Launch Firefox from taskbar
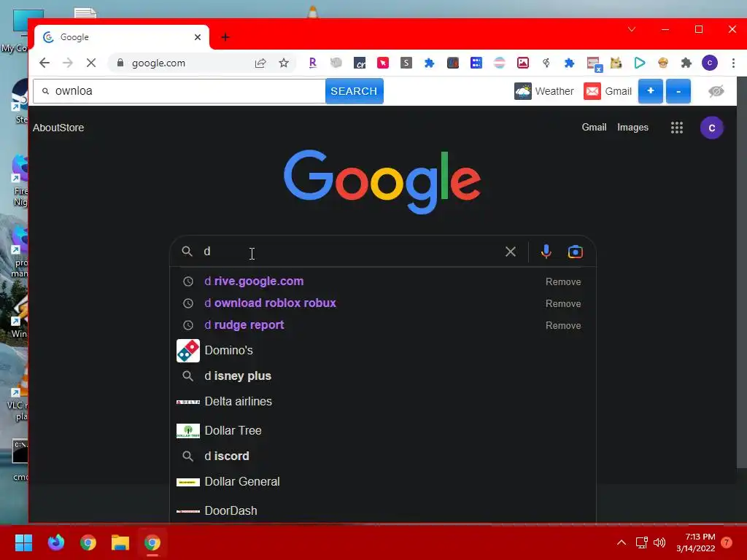The height and width of the screenshot is (560, 747). (55, 542)
